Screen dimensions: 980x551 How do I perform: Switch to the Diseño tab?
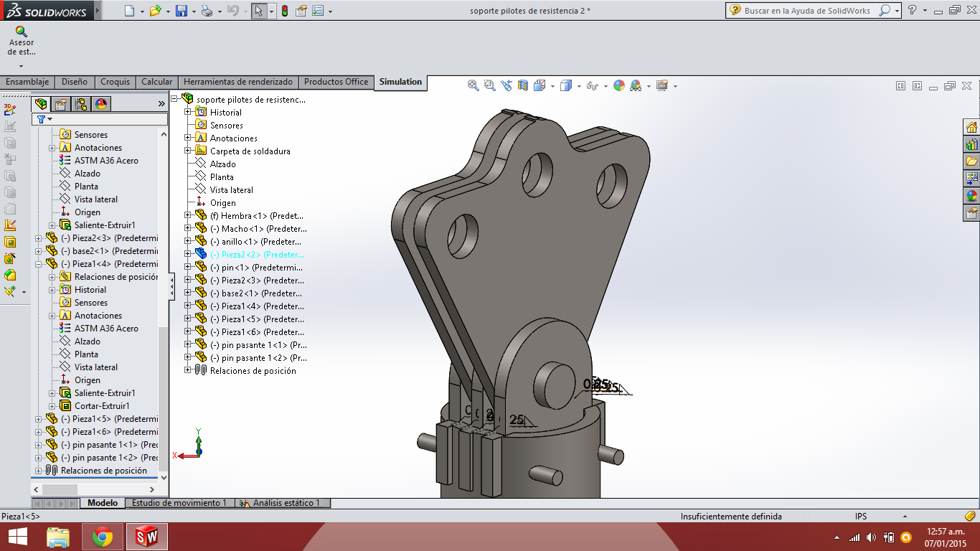click(x=75, y=82)
